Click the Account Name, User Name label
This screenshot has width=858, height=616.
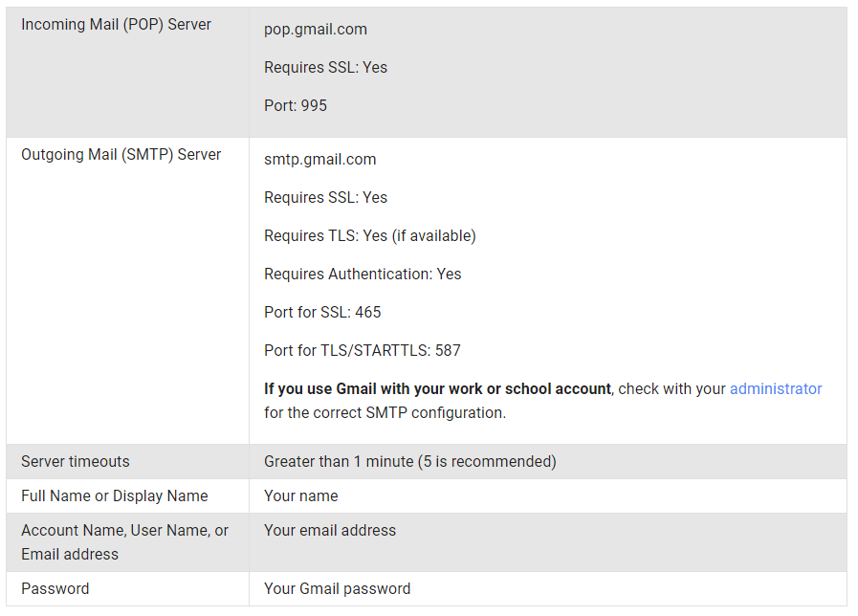125,531
